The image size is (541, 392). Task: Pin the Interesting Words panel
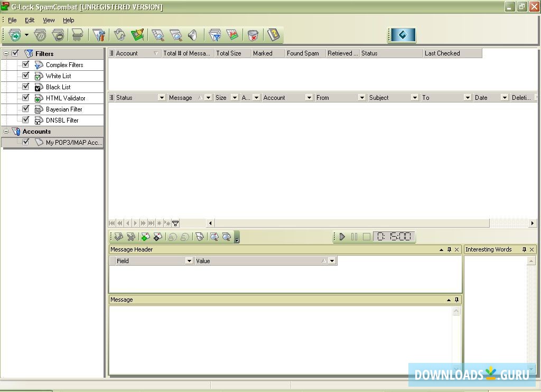pos(524,249)
